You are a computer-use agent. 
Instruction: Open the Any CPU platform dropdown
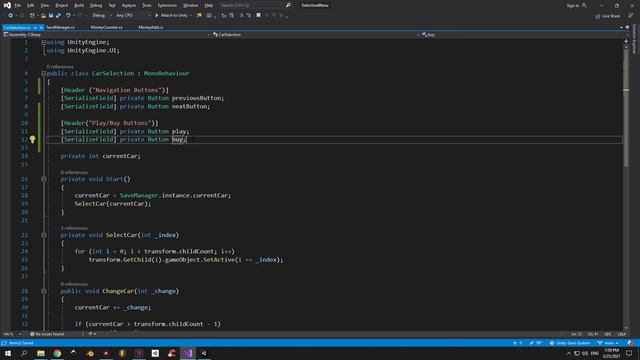click(133, 16)
